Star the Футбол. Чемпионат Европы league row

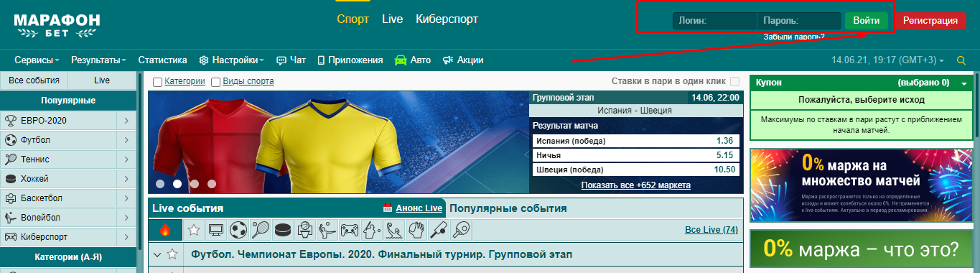point(172,254)
